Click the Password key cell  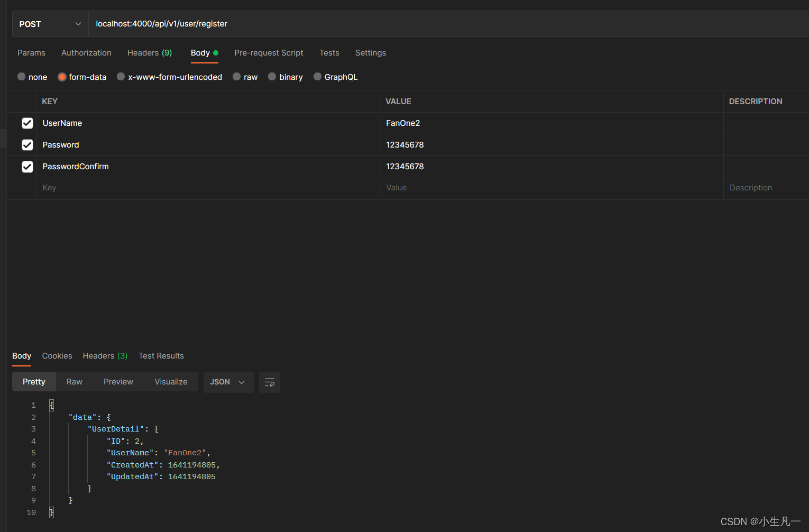click(208, 145)
